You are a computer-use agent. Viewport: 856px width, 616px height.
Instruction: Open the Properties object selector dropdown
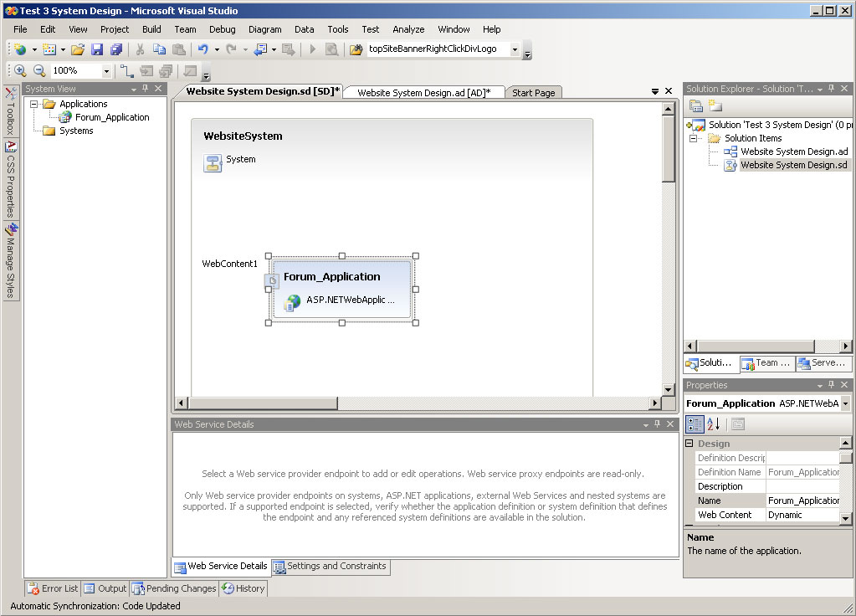point(845,403)
